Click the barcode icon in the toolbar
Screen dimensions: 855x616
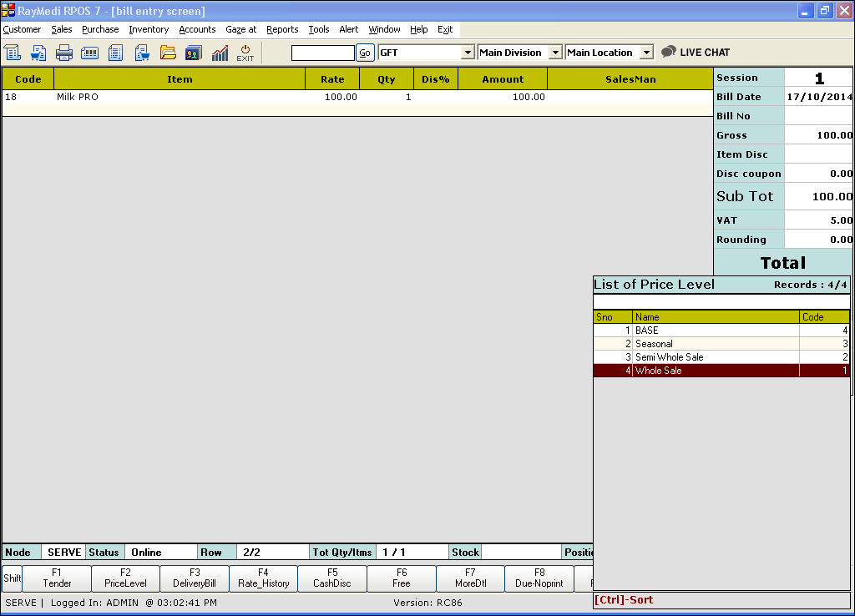90,53
